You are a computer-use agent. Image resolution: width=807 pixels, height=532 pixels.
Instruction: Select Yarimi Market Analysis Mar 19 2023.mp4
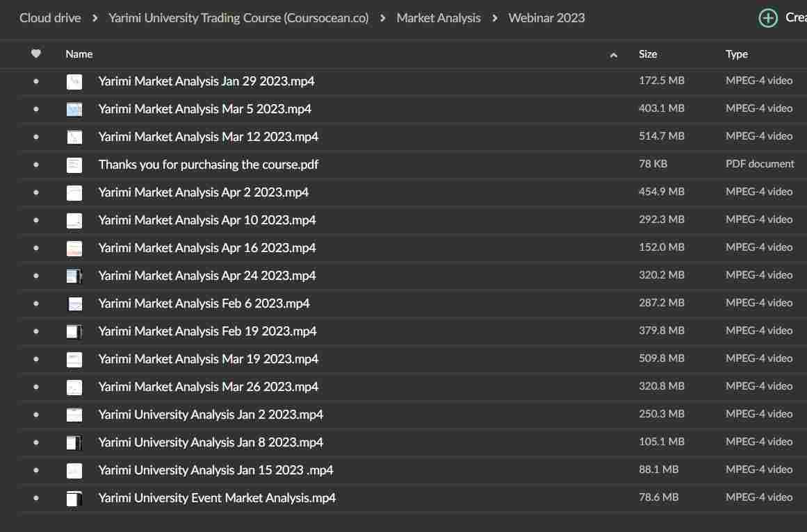[x=209, y=359]
